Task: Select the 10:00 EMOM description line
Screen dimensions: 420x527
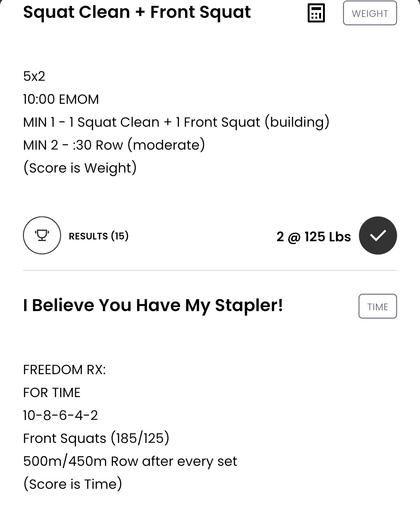Action: (x=61, y=99)
